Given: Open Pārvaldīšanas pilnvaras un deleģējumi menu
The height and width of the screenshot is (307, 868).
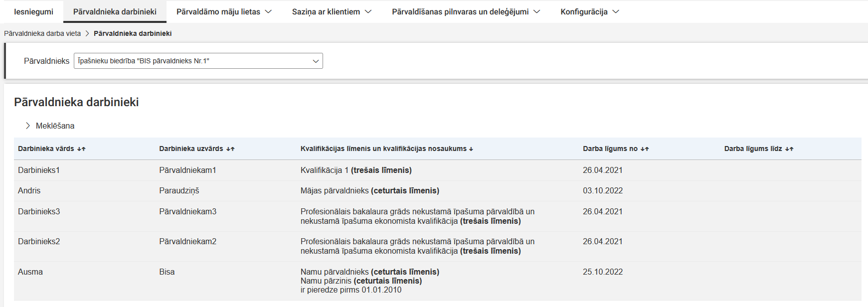Looking at the screenshot, I should [x=466, y=11].
